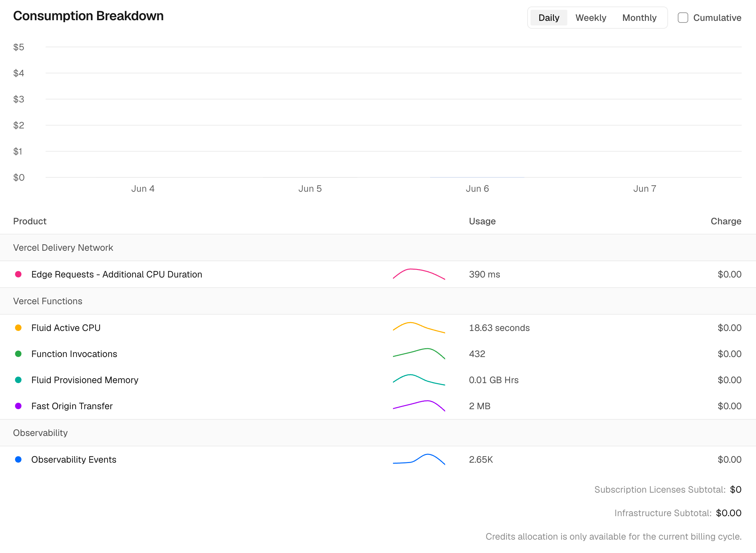This screenshot has width=756, height=553.
Task: Click the 390 ms usage value
Action: (484, 274)
